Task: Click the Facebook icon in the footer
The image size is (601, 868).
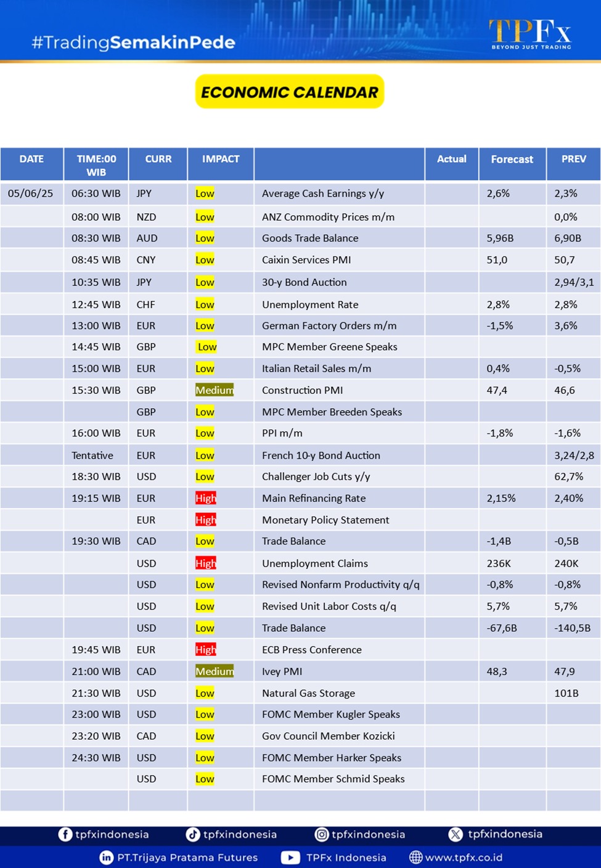Action: tap(65, 834)
